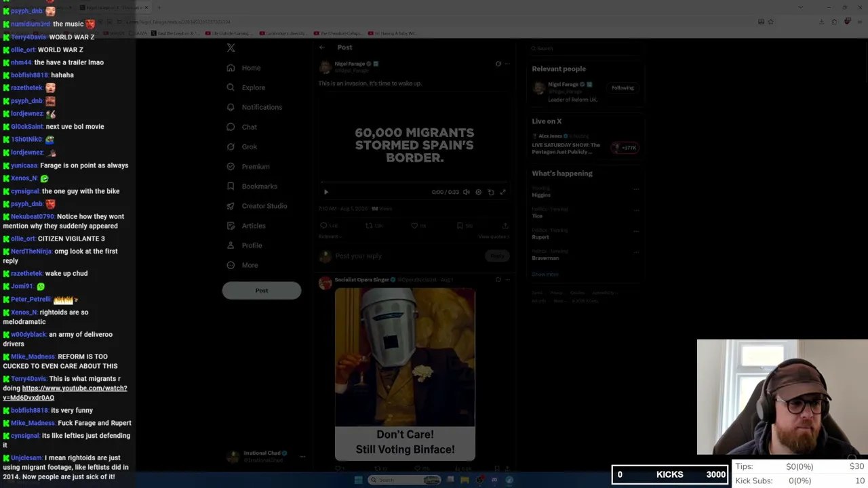Viewport: 868px width, 488px height.
Task: Open the X logo home link
Action: coord(231,48)
